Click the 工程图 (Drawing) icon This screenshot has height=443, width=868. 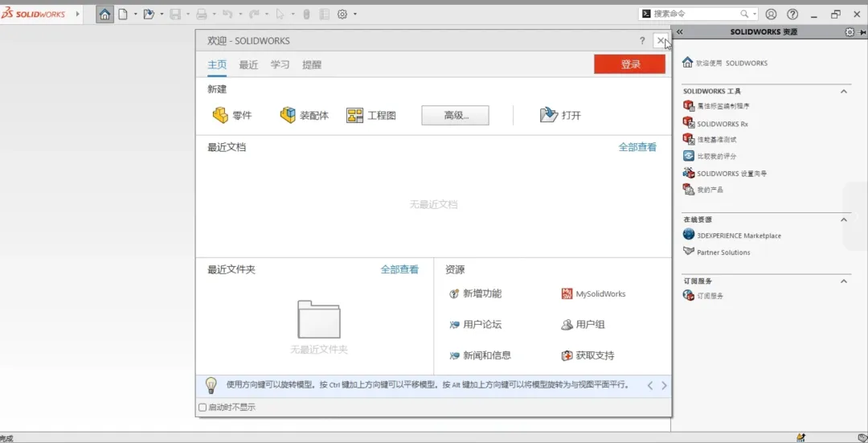coord(355,115)
